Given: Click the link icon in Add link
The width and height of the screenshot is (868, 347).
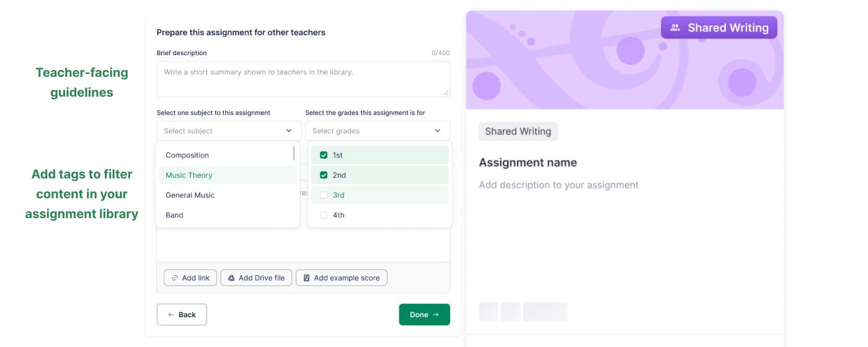Looking at the screenshot, I should coord(175,278).
